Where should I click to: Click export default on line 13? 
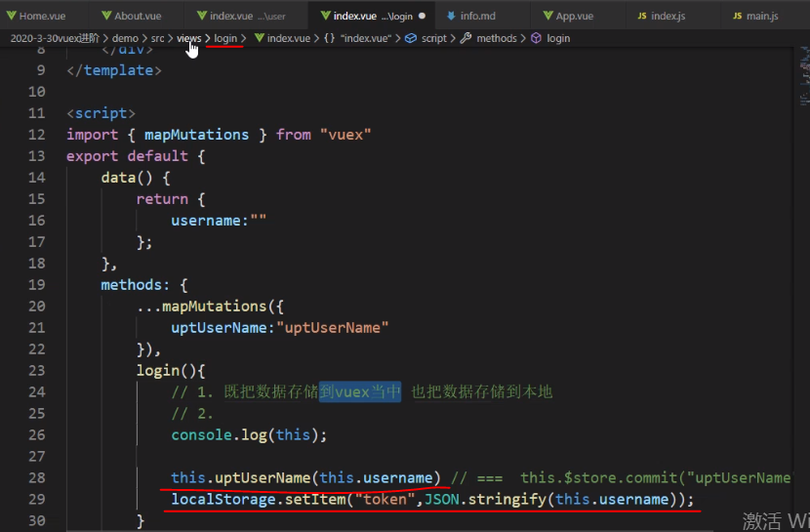(x=127, y=156)
